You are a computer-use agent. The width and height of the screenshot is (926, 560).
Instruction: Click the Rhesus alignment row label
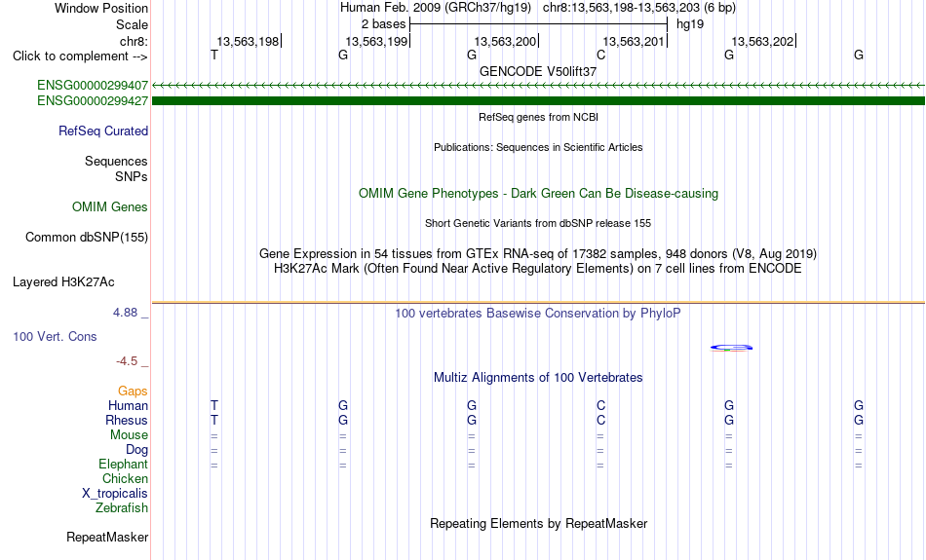coord(127,420)
